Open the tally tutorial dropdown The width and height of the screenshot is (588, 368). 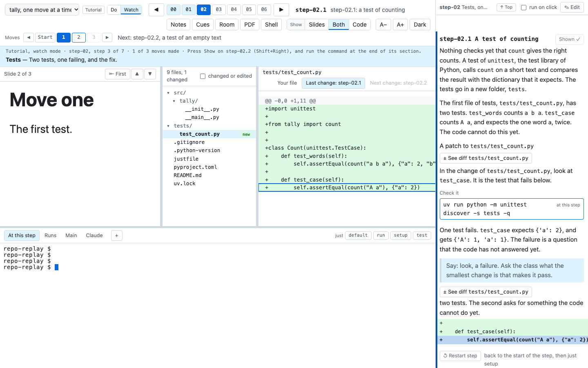pos(42,10)
